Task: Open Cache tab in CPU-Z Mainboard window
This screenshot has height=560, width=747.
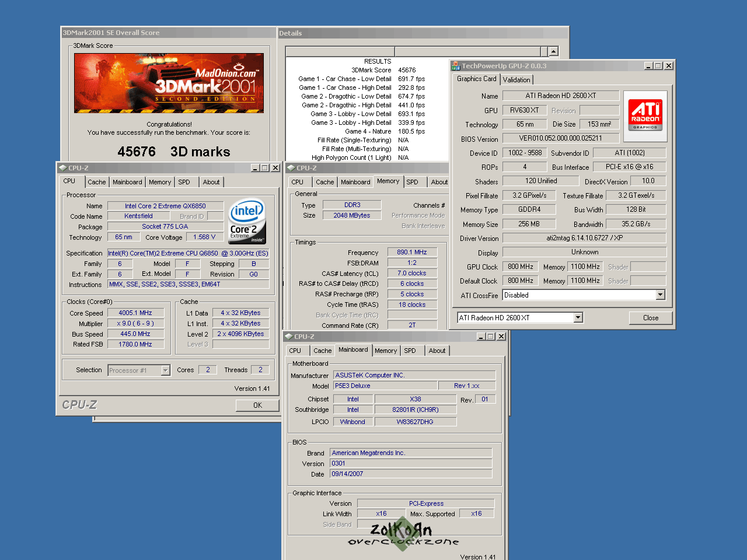Action: pos(323,351)
